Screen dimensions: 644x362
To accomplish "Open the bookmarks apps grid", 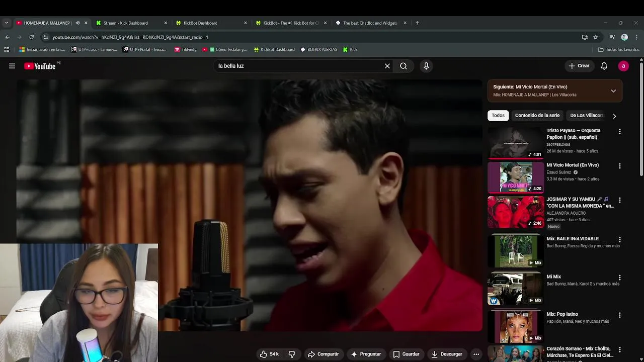I will tap(7, 49).
